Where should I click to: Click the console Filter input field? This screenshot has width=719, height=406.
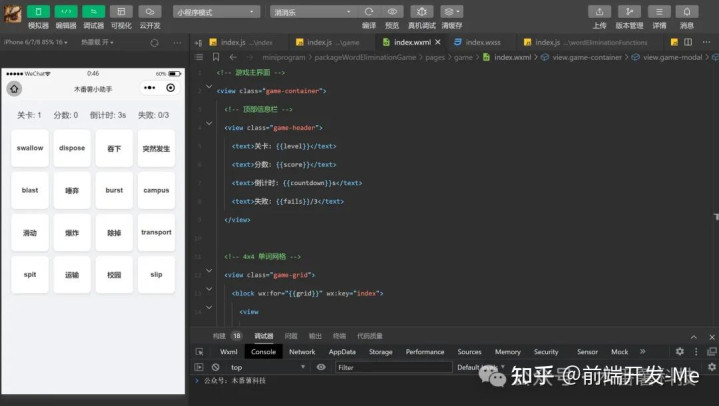[390, 367]
